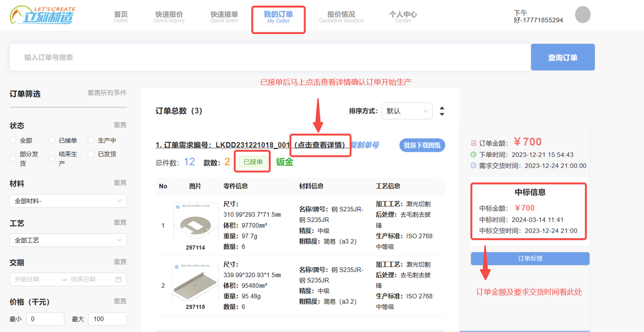This screenshot has height=332, width=644.
Task: Open the part 297114 thumbnail image
Action: [x=195, y=223]
